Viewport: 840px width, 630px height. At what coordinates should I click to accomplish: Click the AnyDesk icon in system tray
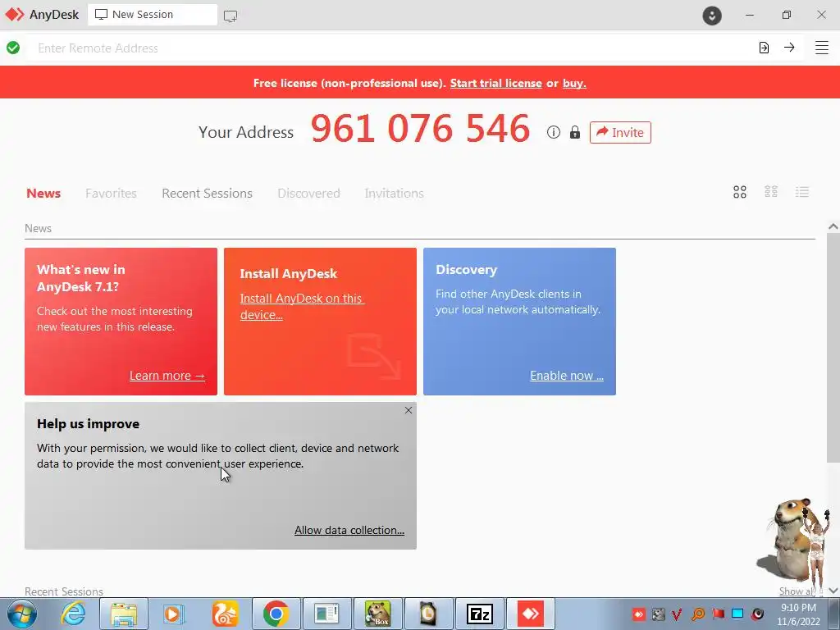[638, 614]
